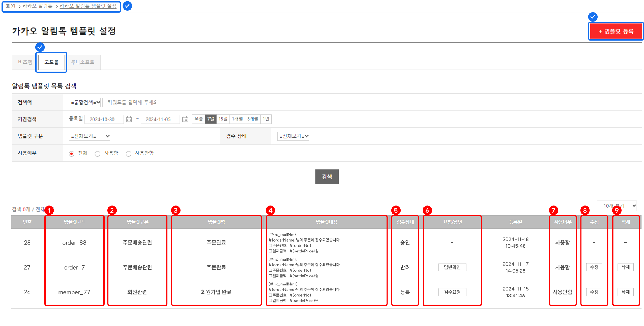This screenshot has height=326, width=644.
Task: Select the 전체 usage radio button
Action: [x=72, y=153]
